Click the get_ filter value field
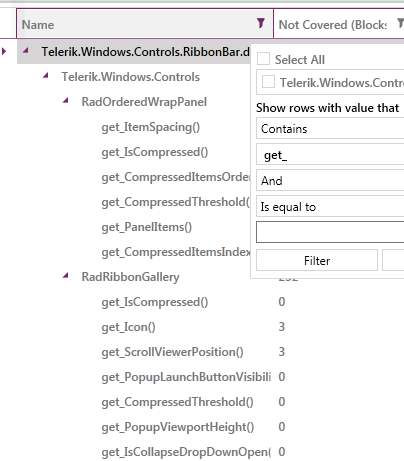The height and width of the screenshot is (461, 404). tap(330, 155)
